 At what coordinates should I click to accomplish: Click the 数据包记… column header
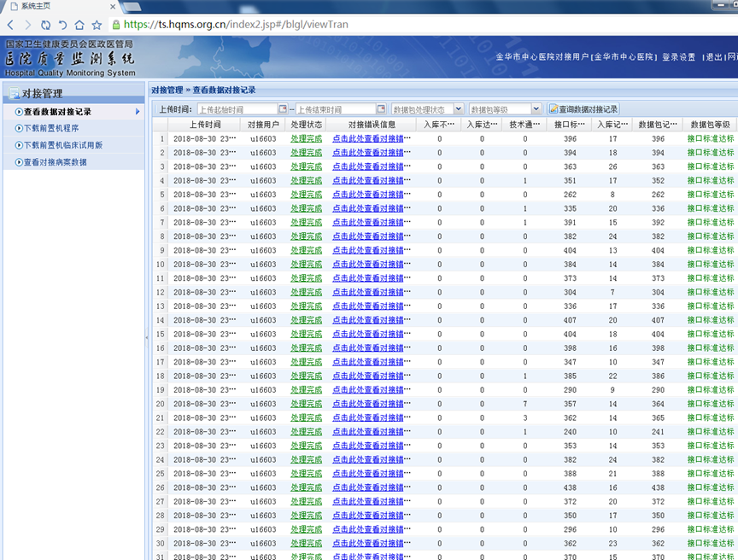click(658, 125)
